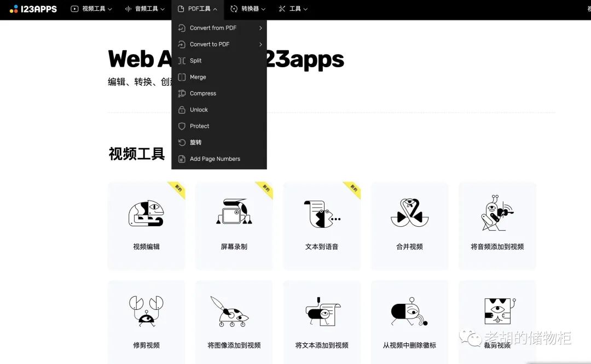Expand the 工具 dropdown chevron
591x364 pixels.
(305, 9)
